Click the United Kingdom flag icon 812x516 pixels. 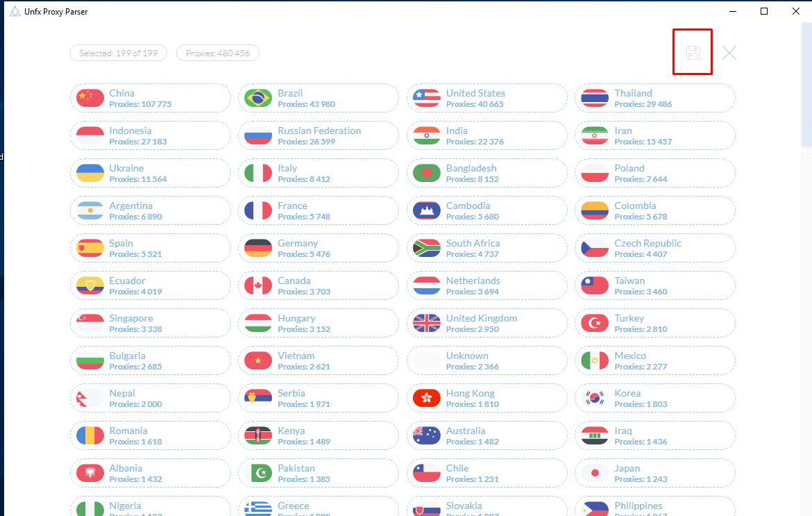(427, 323)
